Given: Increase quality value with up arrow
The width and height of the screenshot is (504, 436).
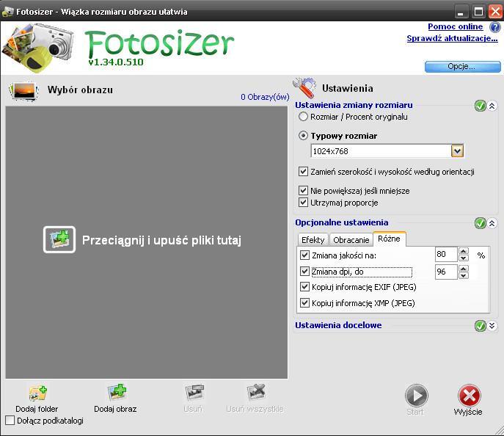Looking at the screenshot, I should [x=464, y=251].
